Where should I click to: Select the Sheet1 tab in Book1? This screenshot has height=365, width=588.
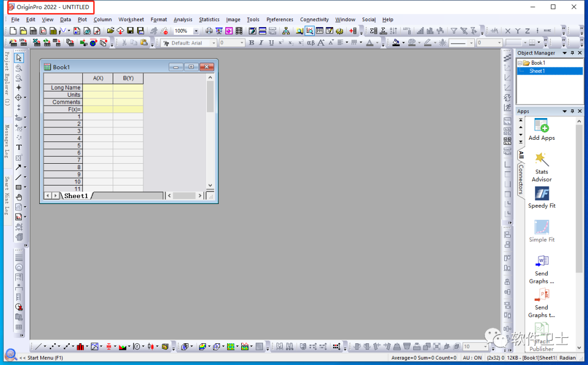[76, 196]
